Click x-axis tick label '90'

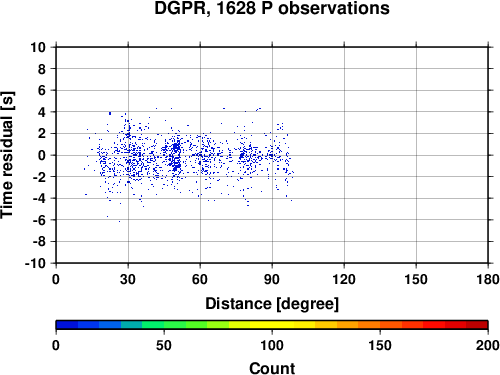pos(272,279)
